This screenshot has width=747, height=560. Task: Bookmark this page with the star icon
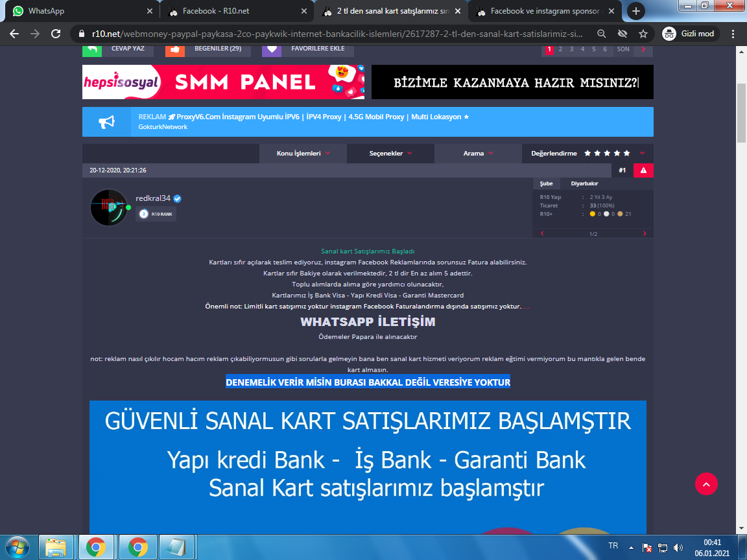point(643,33)
